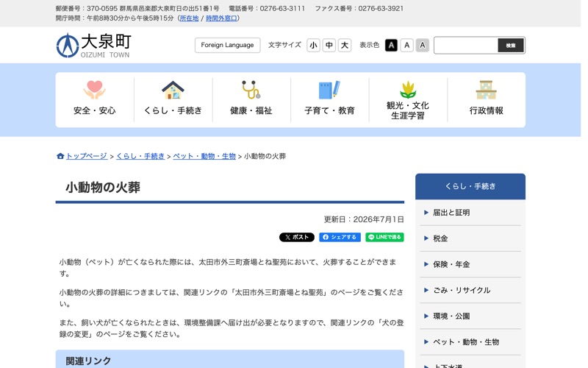This screenshot has height=368, width=588.
Task: Open 観光・文化 生涯学習 mask icon category
Action: (408, 99)
